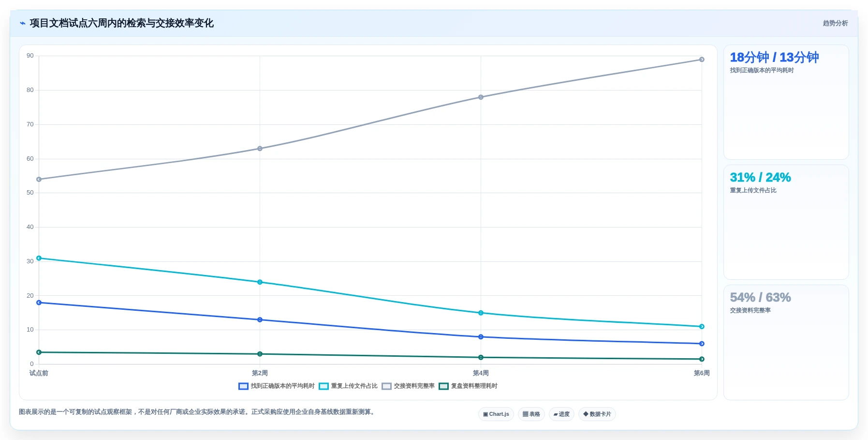The width and height of the screenshot is (868, 440).
Task: Select the gray data point at 第6周
Action: (x=702, y=60)
